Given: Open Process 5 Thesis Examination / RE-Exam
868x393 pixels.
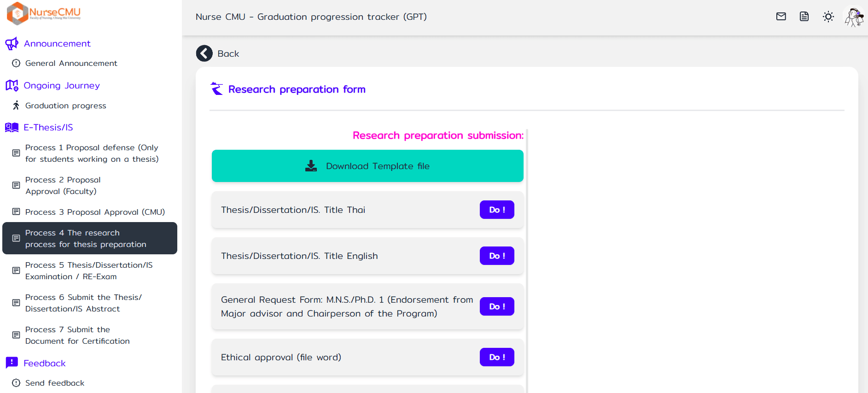Looking at the screenshot, I should pos(89,270).
